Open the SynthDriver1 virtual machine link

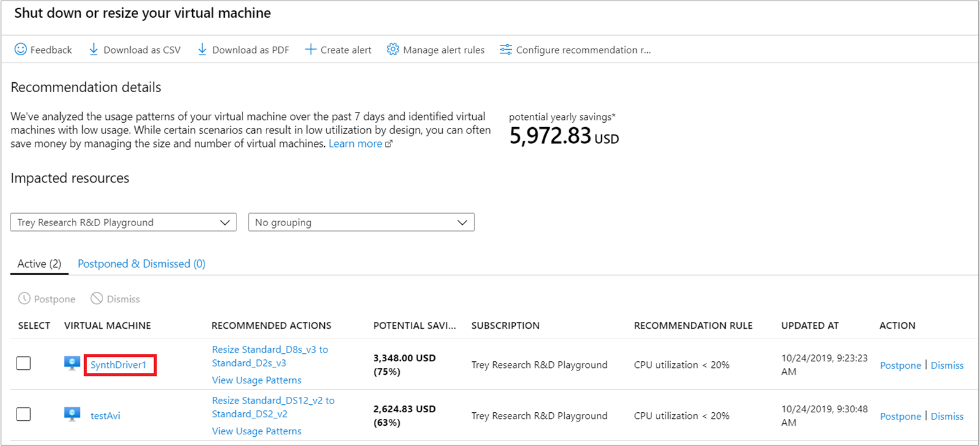coord(119,365)
